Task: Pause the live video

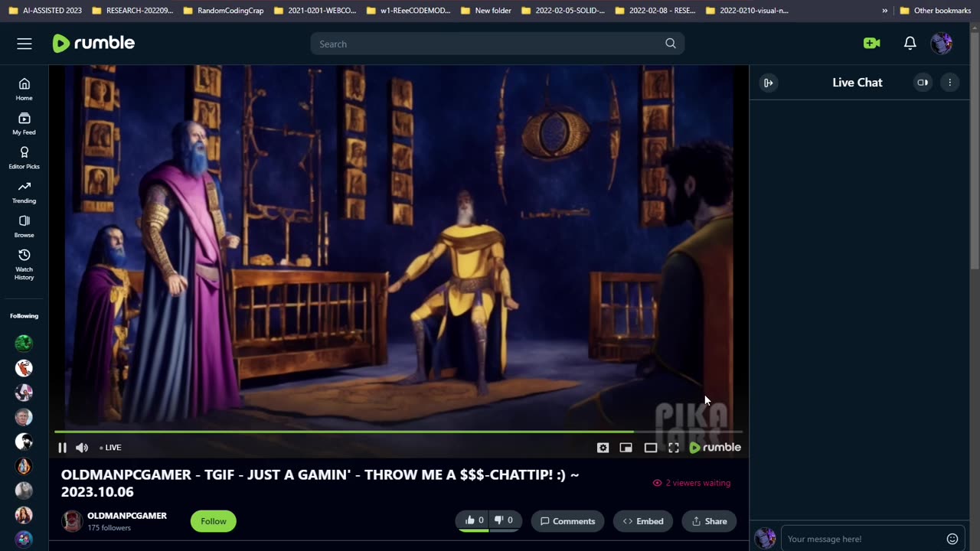Action: point(62,448)
